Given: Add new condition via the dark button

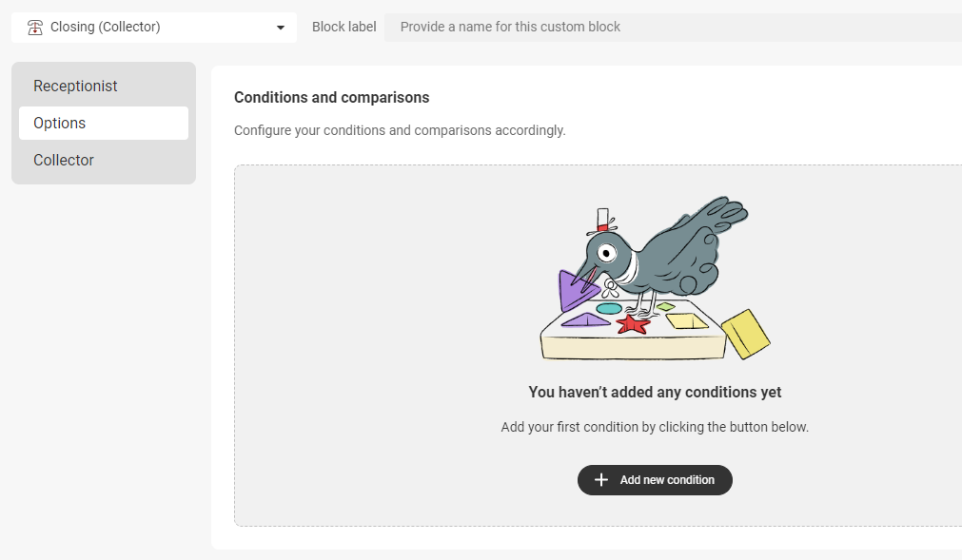Looking at the screenshot, I should click(x=655, y=480).
